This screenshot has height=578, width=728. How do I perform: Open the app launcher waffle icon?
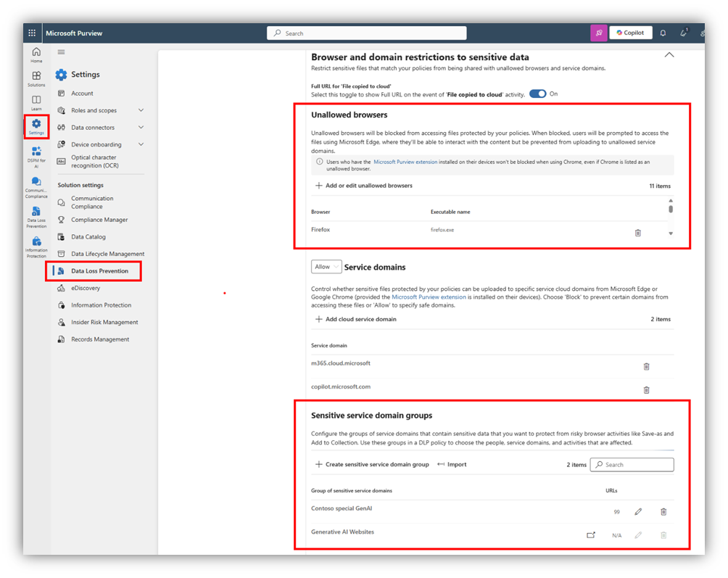point(32,33)
